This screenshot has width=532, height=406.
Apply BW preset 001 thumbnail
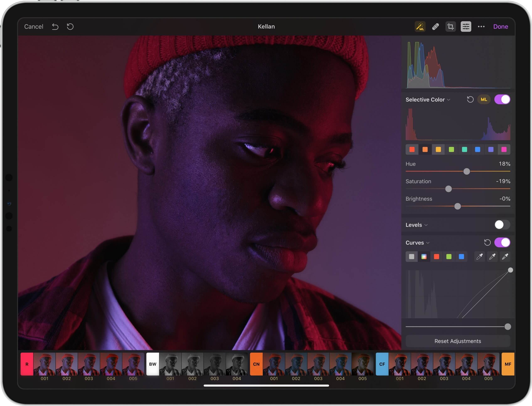170,364
